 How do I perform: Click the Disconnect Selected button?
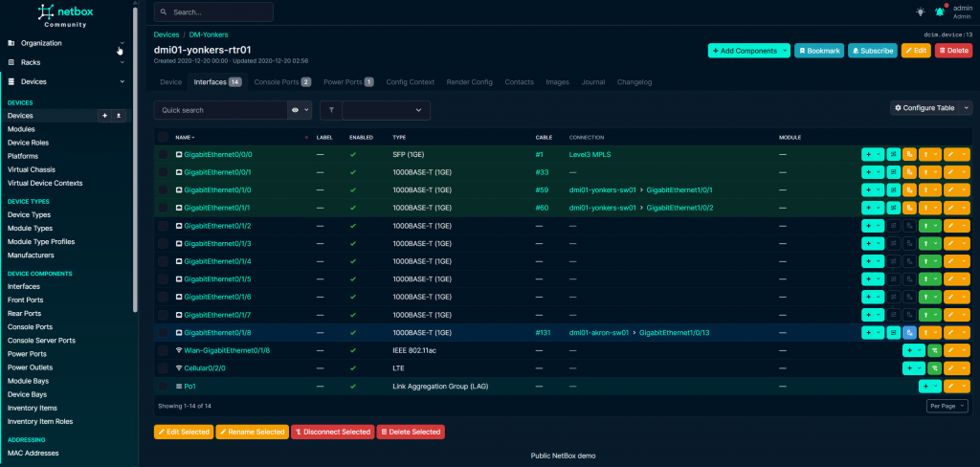coord(332,432)
